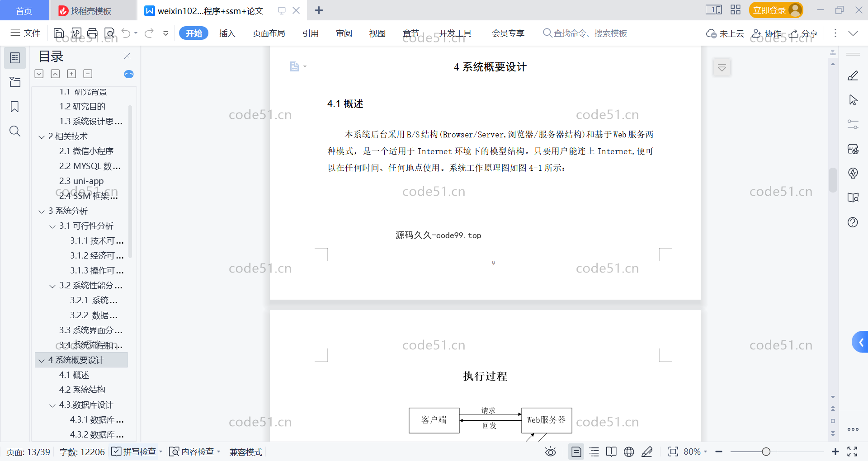
Task: Click the print preview icon
Action: 109,33
